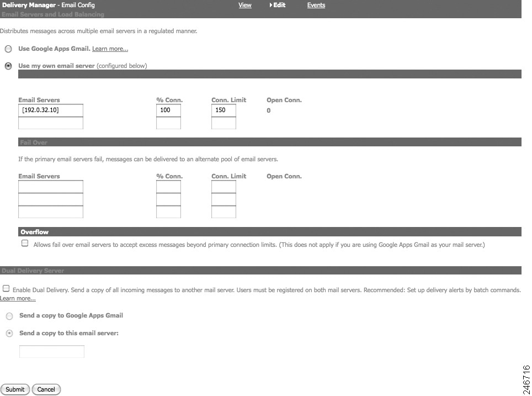
Task: Open the View tab
Action: (x=244, y=5)
